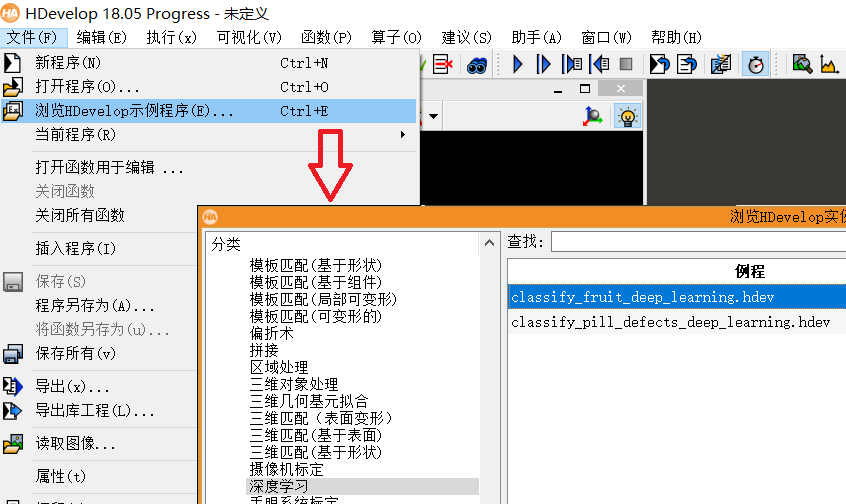Viewport: 846px width, 504px height.
Task: Click the export arrow icon beside 导出(x)
Action: tap(13, 386)
